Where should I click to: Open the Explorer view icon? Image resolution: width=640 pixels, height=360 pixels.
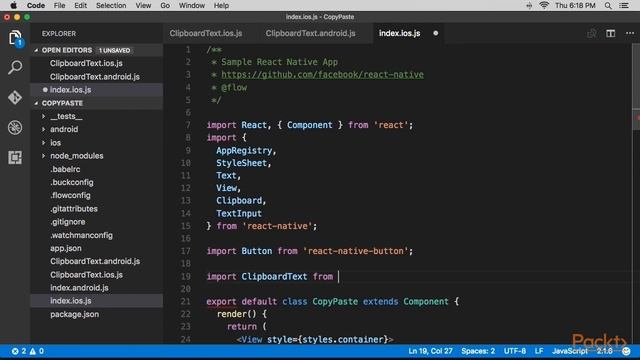click(x=15, y=38)
